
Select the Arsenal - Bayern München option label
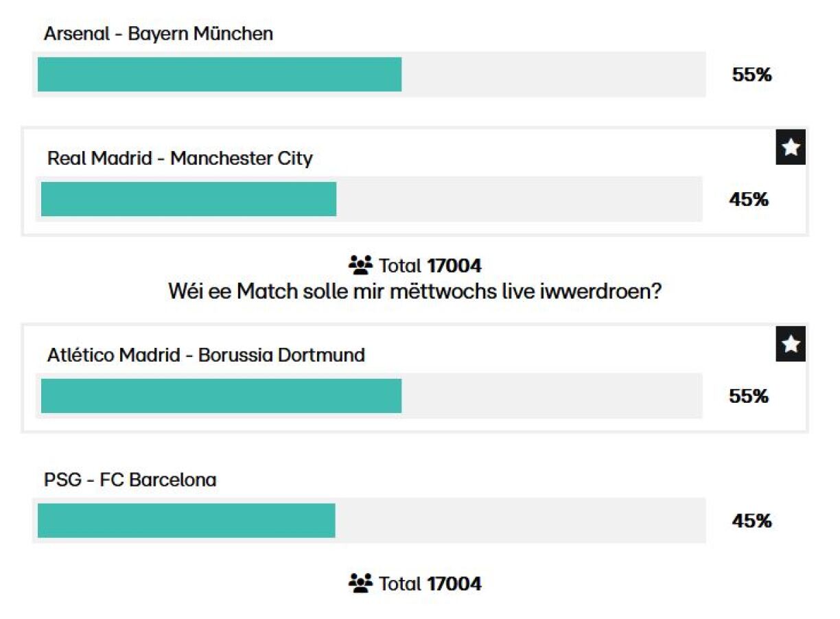(159, 34)
